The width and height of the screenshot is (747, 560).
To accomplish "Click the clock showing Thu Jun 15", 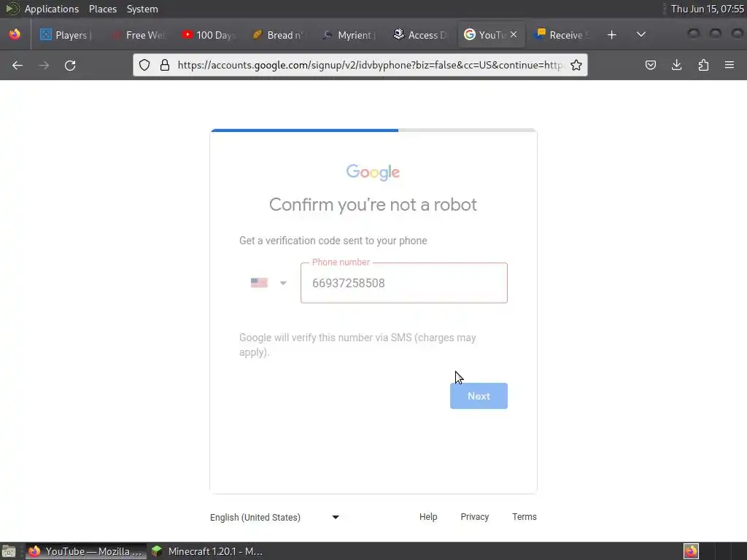I will 707,9.
